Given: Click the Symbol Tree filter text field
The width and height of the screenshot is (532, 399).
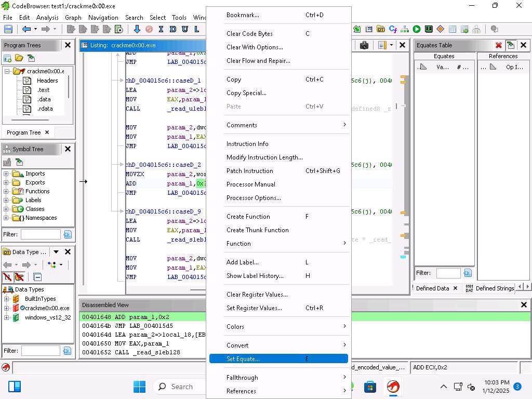Looking at the screenshot, I should pyautogui.click(x=41, y=234).
